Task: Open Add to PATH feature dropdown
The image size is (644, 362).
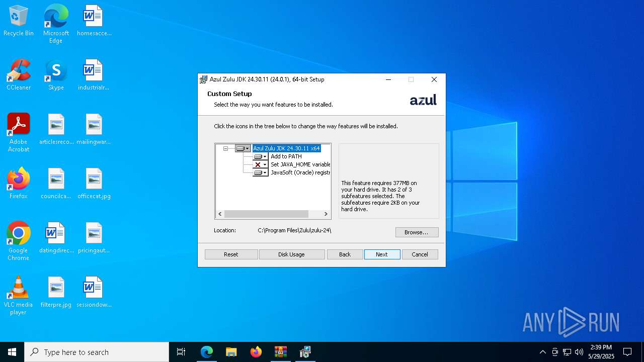Action: point(261,156)
